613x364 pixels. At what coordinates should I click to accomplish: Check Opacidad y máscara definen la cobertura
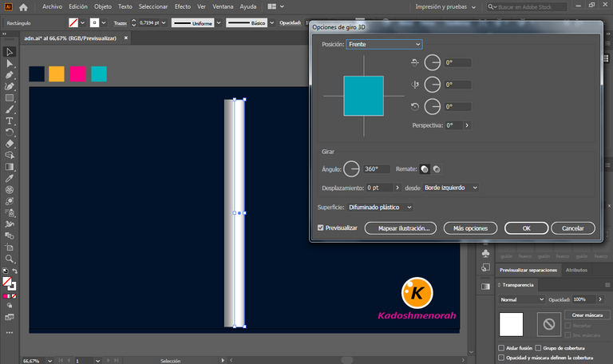pyautogui.click(x=501, y=358)
